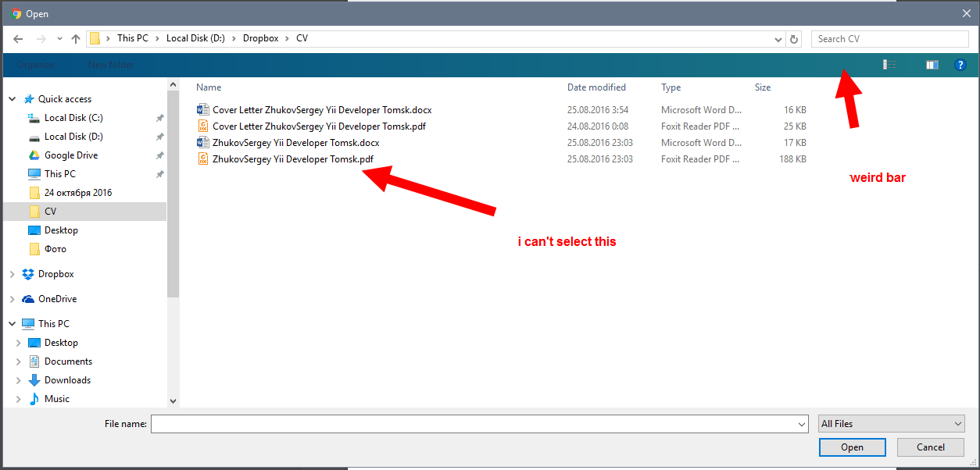
Task: Click the Open button
Action: point(852,447)
